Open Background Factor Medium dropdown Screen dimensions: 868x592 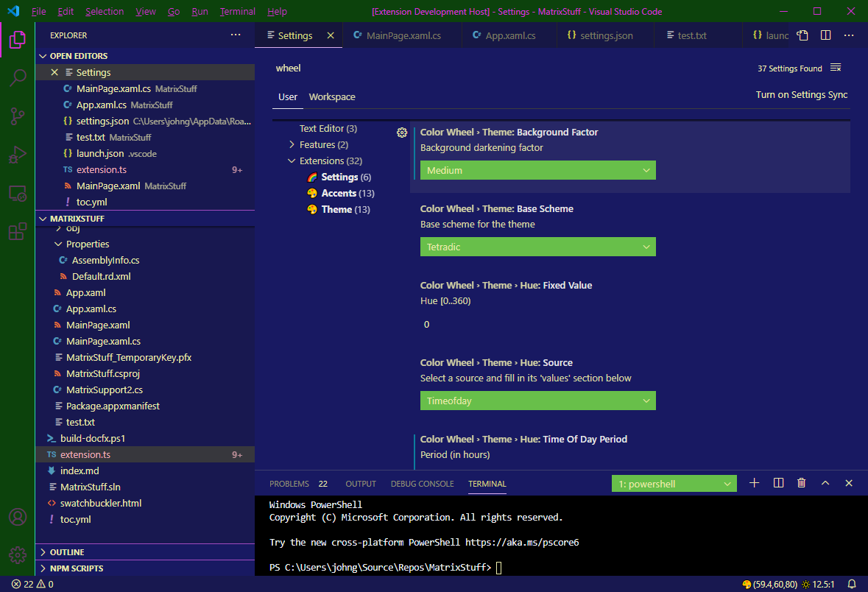[x=537, y=170]
